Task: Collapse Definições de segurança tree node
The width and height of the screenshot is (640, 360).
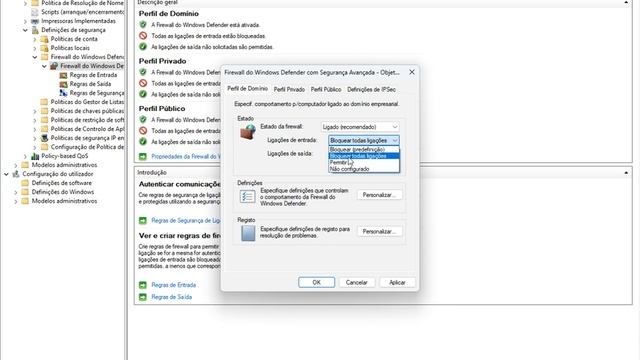Action: pyautogui.click(x=25, y=30)
